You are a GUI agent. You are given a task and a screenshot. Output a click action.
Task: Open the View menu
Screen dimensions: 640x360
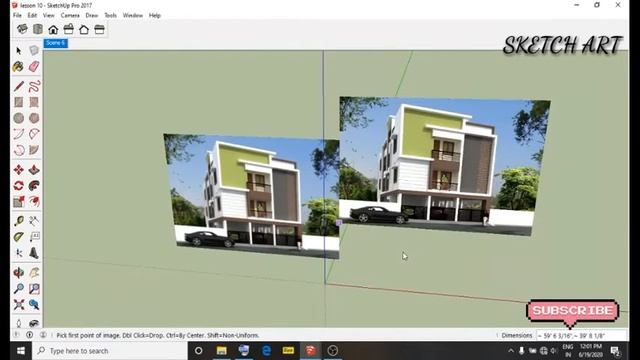(x=49, y=15)
